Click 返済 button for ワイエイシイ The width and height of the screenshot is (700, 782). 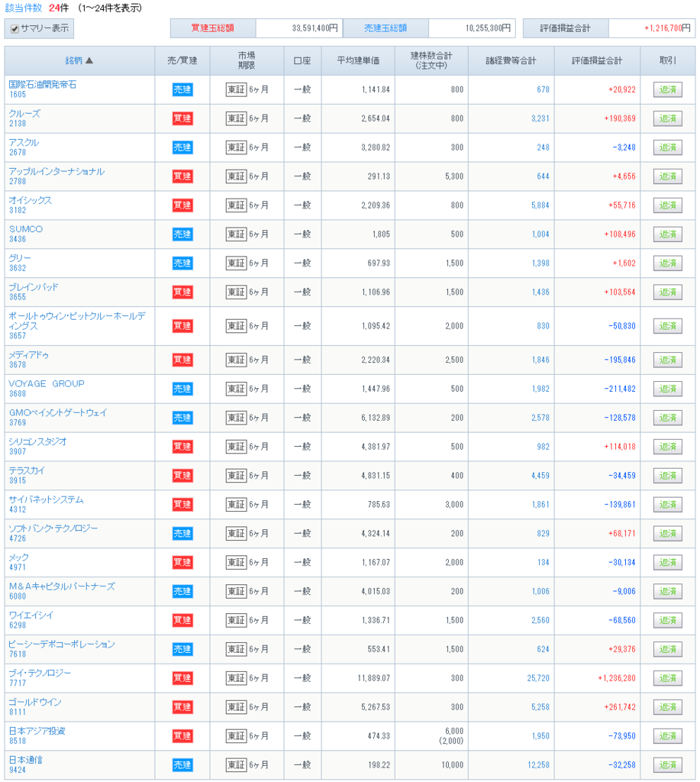pos(668,620)
